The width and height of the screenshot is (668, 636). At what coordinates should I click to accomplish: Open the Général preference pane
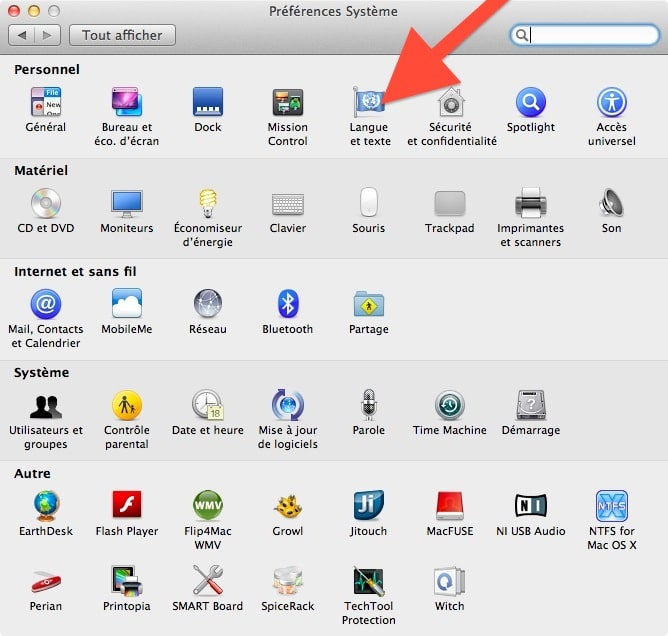(x=46, y=102)
